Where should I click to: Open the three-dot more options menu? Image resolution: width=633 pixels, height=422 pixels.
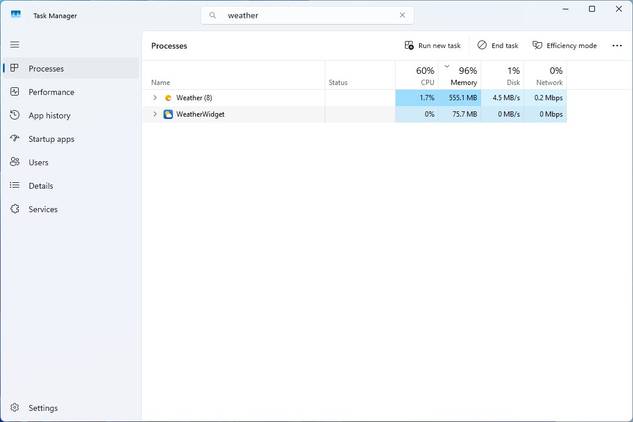[x=617, y=46]
